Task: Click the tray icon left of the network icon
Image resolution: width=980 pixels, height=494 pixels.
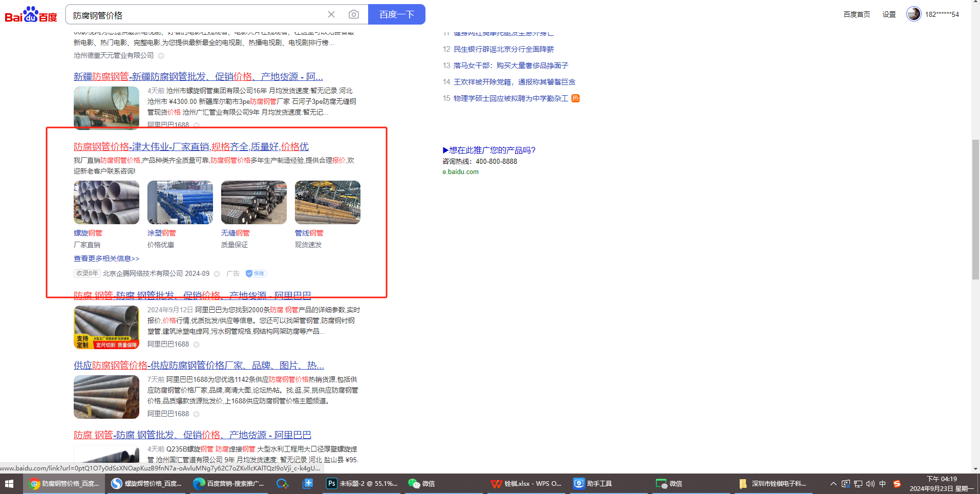Action: point(846,484)
